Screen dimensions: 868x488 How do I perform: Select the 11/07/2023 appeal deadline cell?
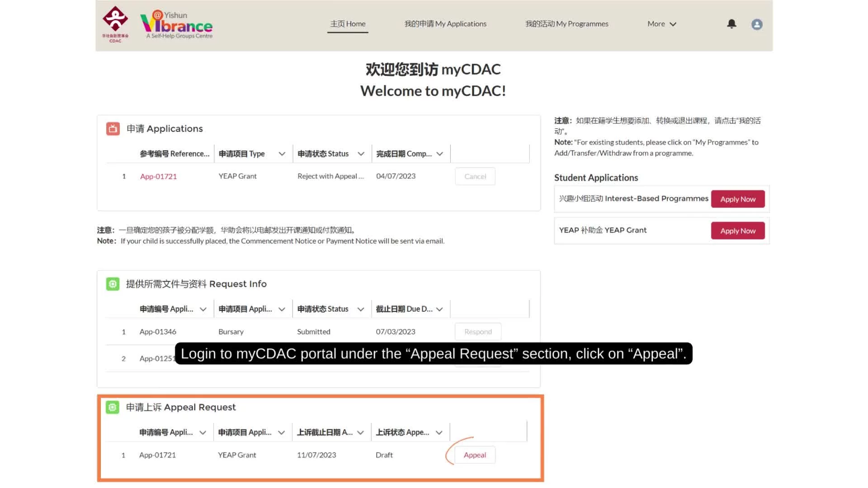316,455
